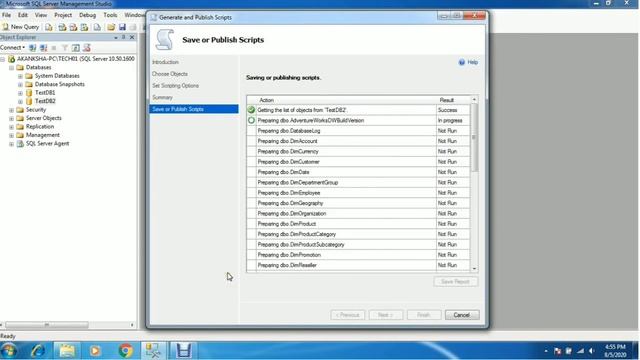Image resolution: width=640 pixels, height=360 pixels.
Task: Click the Activity Monitor icon in Object Explorer toolbar
Action: click(x=87, y=48)
